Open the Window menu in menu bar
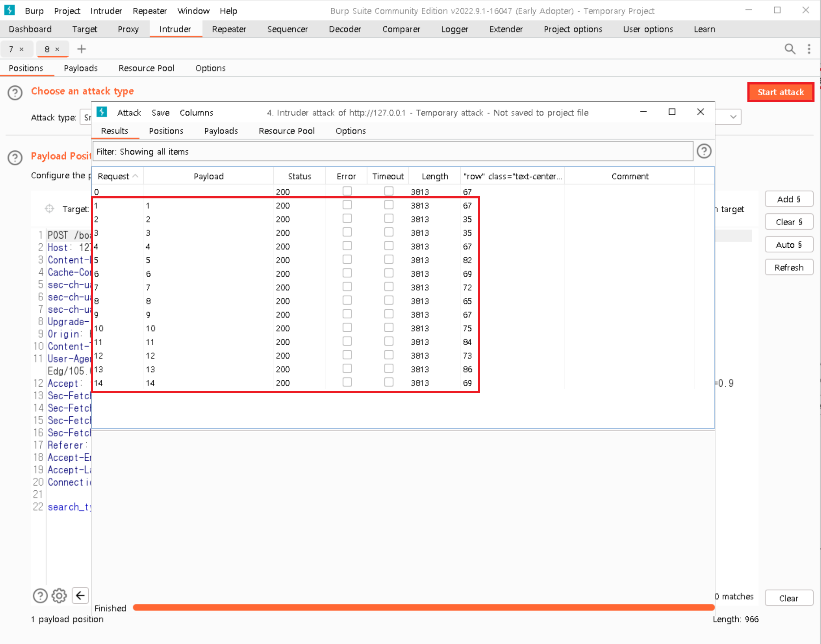The height and width of the screenshot is (644, 821). pos(193,11)
